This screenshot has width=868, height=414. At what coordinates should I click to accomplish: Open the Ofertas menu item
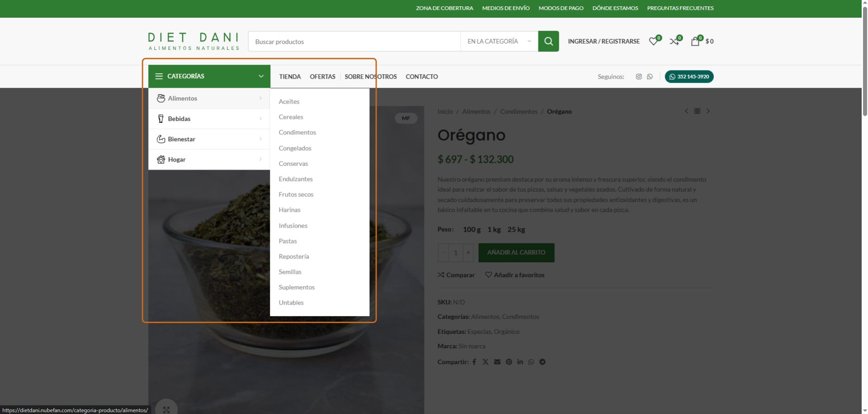point(322,76)
